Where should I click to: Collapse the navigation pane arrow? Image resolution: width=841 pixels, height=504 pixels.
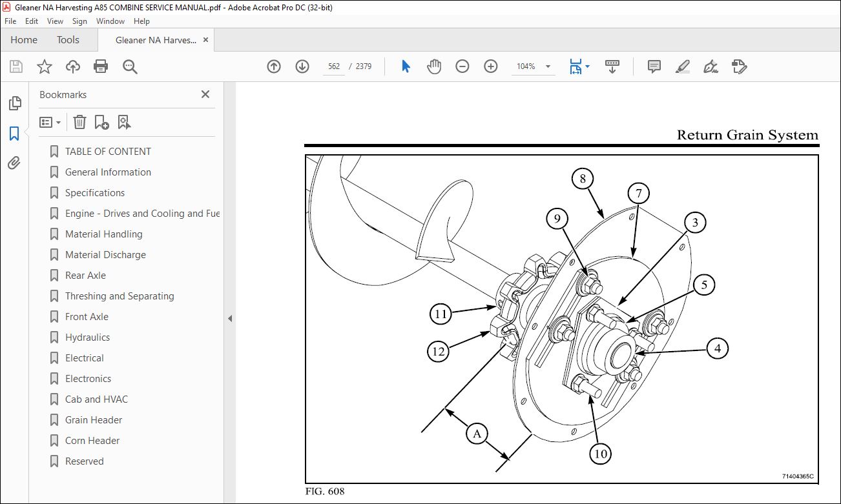(229, 318)
